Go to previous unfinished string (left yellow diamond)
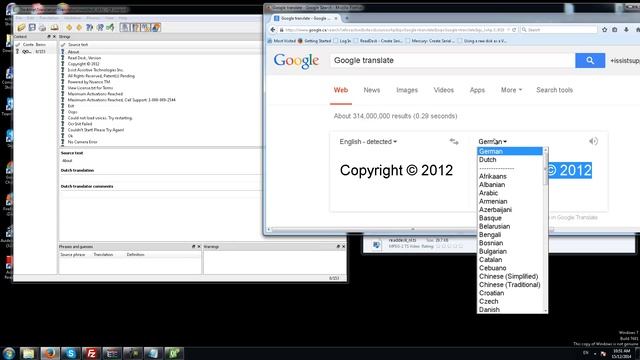Viewport: 640px width, 360px height. [69, 27]
